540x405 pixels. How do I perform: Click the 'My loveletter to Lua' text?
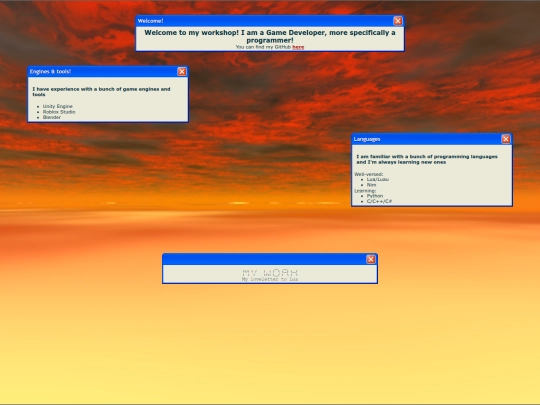[x=270, y=279]
